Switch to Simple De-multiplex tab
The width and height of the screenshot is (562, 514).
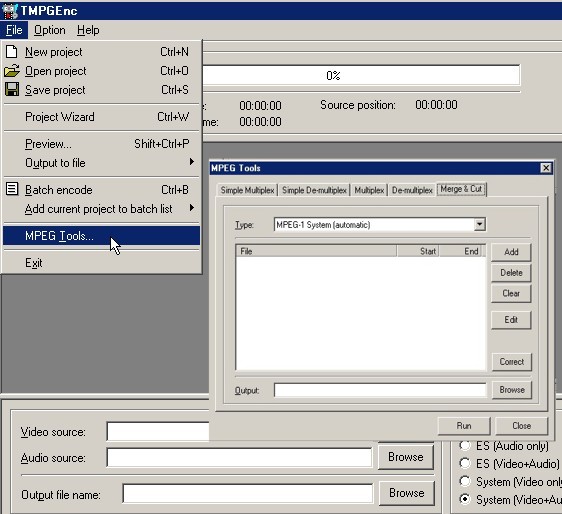[314, 190]
